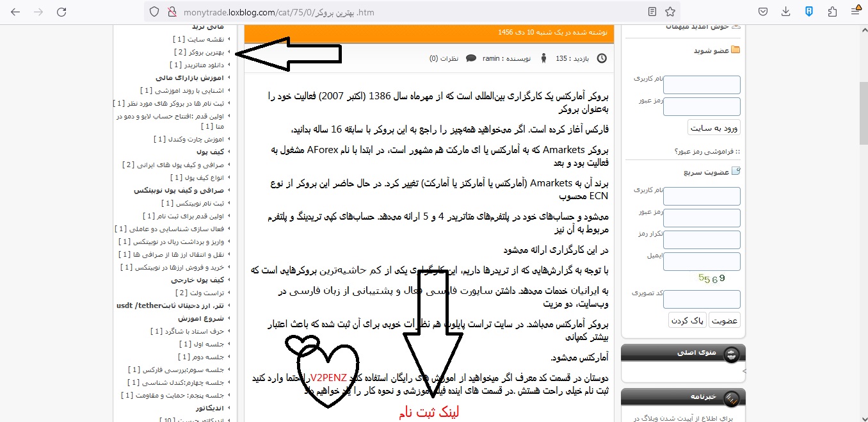Open the جلسه دوم [1] category
Screen dimensions: 868x422
201,357
